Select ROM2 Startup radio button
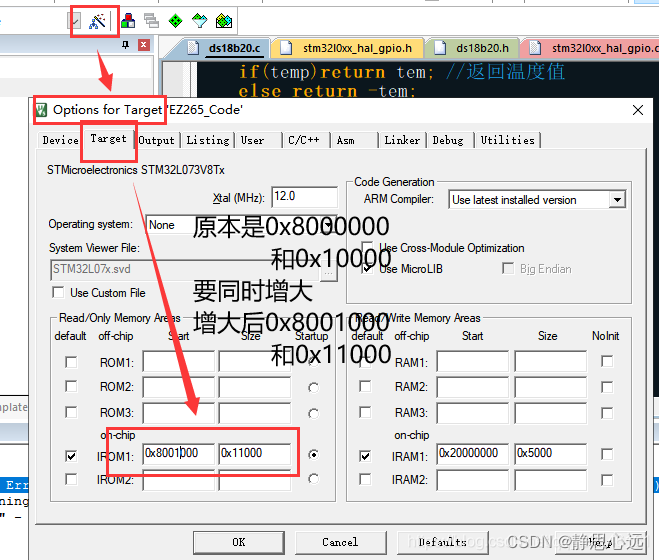Viewport: 659px width, 560px height. 313,388
